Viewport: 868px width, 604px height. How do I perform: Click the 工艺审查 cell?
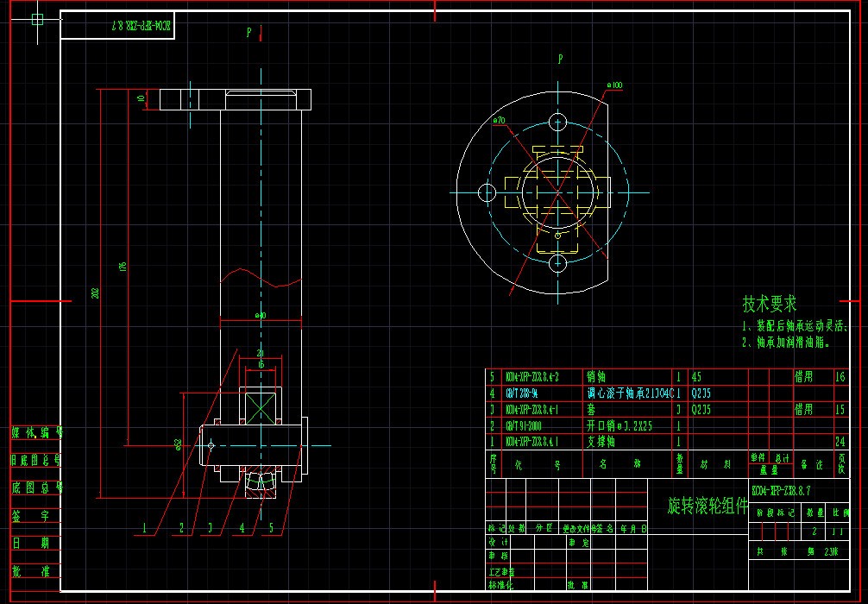pyautogui.click(x=501, y=572)
